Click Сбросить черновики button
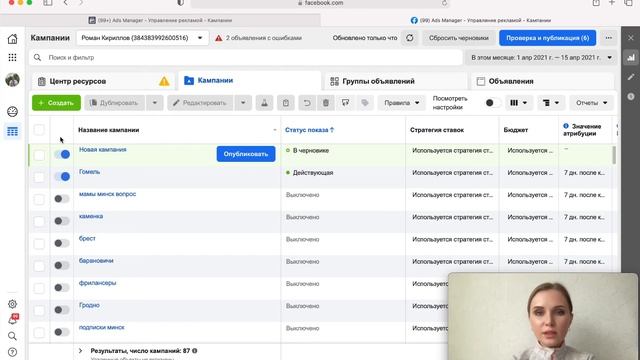Viewport: 640px width, 360px height. 459,38
